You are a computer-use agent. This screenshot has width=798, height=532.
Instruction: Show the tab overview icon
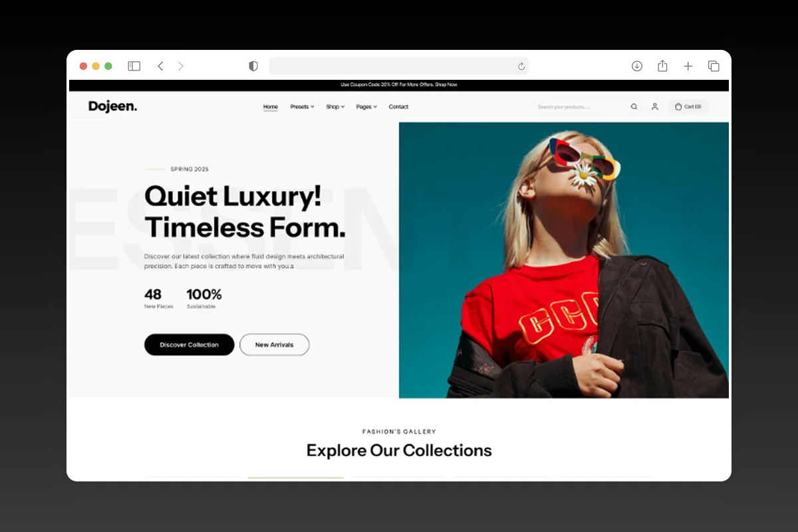pos(714,66)
